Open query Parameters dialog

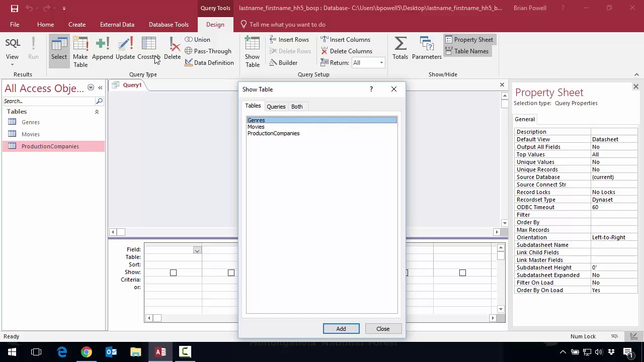(x=427, y=49)
